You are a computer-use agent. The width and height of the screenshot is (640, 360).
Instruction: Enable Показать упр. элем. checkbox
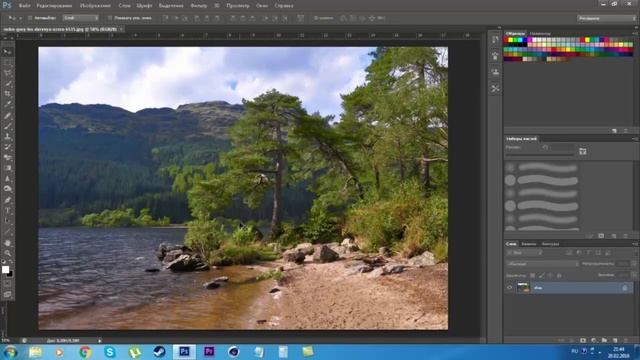coord(110,18)
